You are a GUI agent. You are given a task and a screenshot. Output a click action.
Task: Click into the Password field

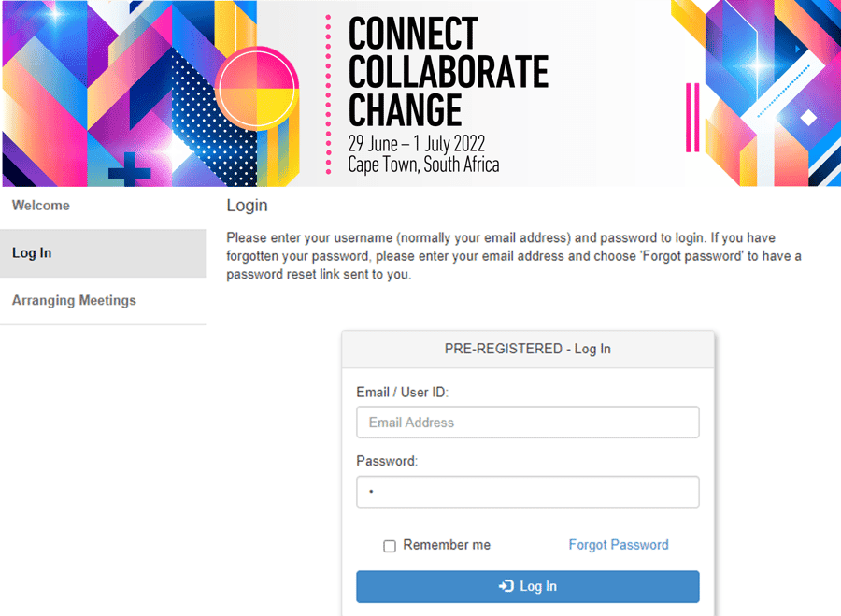tap(528, 492)
